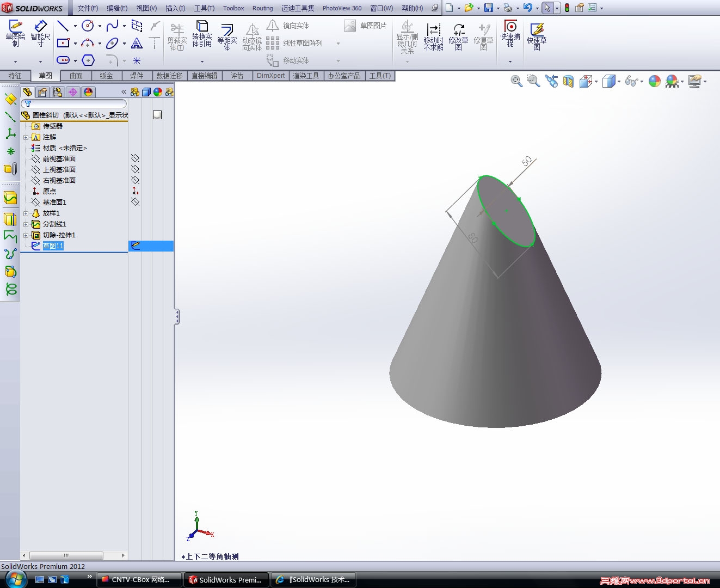Select the Ellipse sketch tool

(113, 43)
